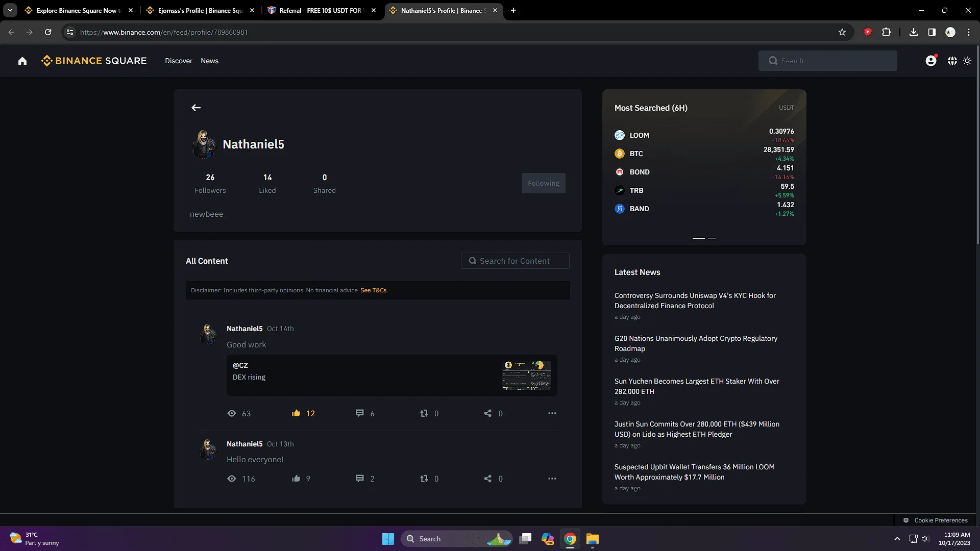This screenshot has height=551, width=980.
Task: Open Justin Sun 280,000 ETH Lido news
Action: point(697,429)
